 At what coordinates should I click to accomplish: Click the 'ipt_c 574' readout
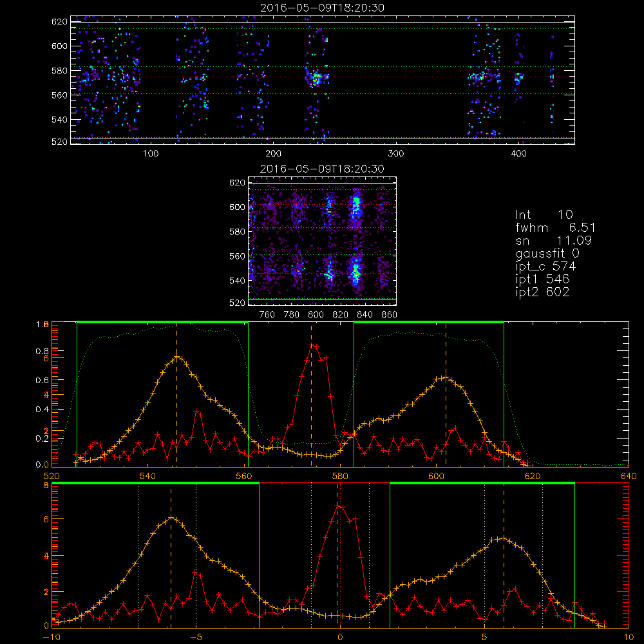coord(545,267)
